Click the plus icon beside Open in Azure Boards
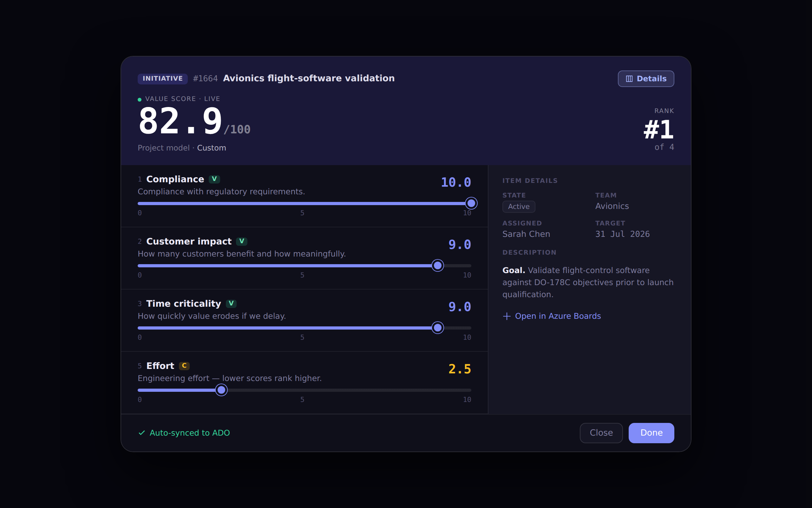 coord(507,316)
